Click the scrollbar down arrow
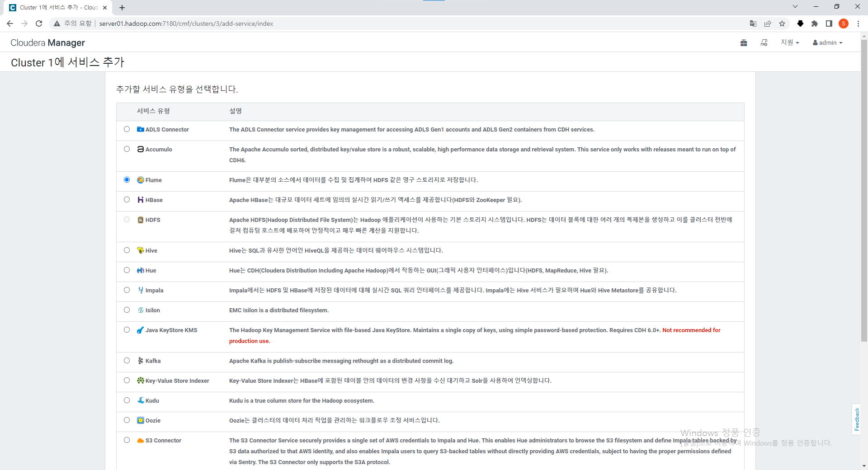 tap(864, 466)
